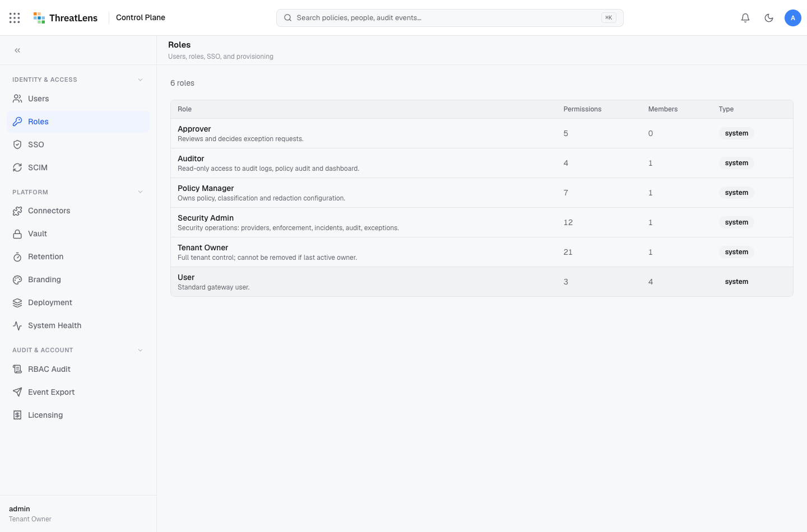Open SCIM provisioning
This screenshot has width=807, height=532.
point(78,167)
